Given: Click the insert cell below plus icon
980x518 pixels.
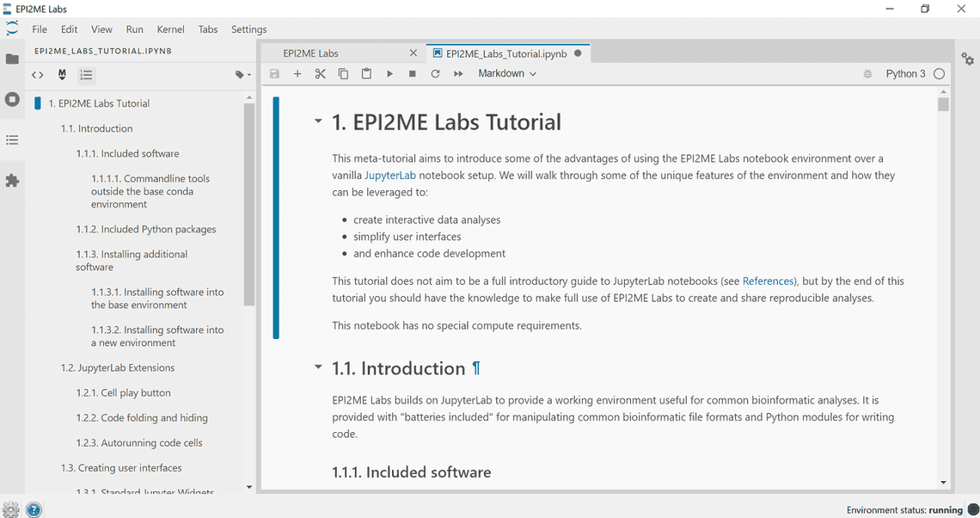Looking at the screenshot, I should 297,74.
